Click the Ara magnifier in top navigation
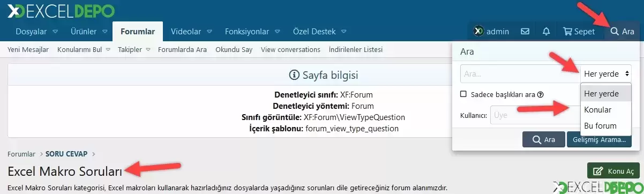 [x=622, y=32]
